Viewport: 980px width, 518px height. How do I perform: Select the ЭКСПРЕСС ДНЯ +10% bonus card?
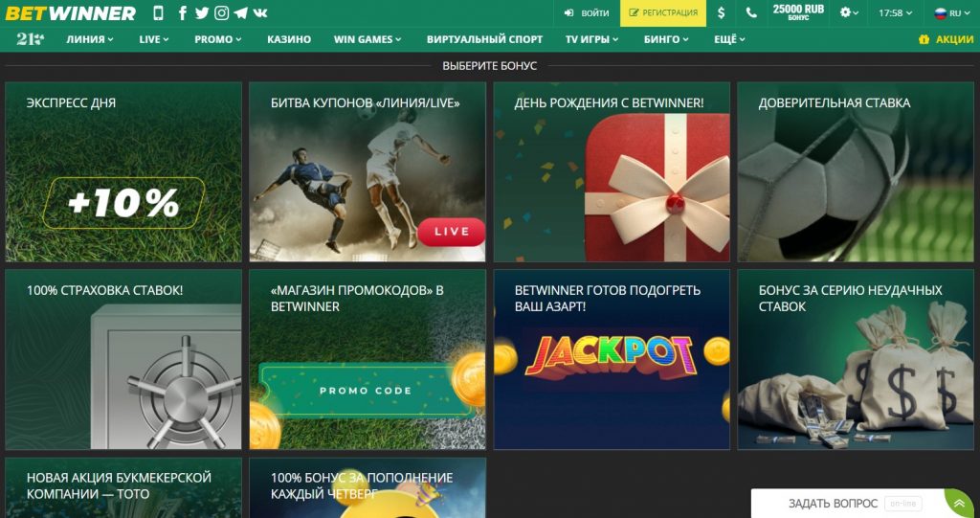click(123, 172)
